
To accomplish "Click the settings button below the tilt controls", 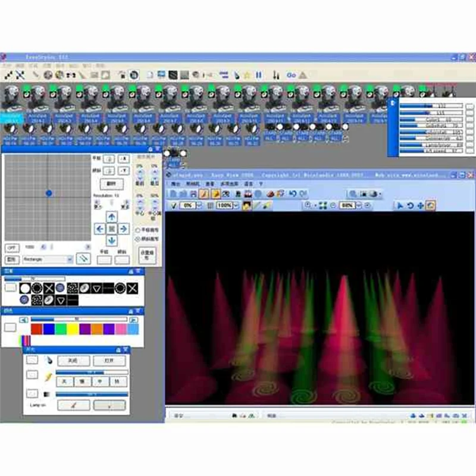I will (148, 255).
